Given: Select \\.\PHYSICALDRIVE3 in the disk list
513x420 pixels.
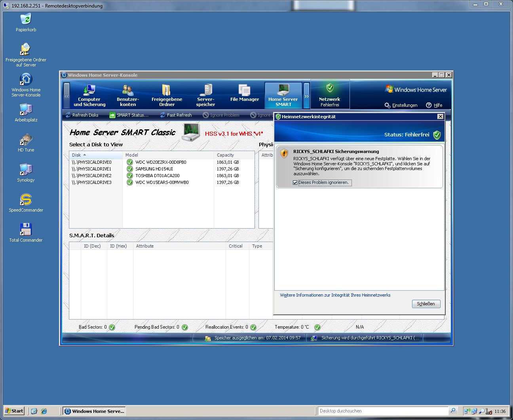Looking at the screenshot, I should click(x=92, y=182).
